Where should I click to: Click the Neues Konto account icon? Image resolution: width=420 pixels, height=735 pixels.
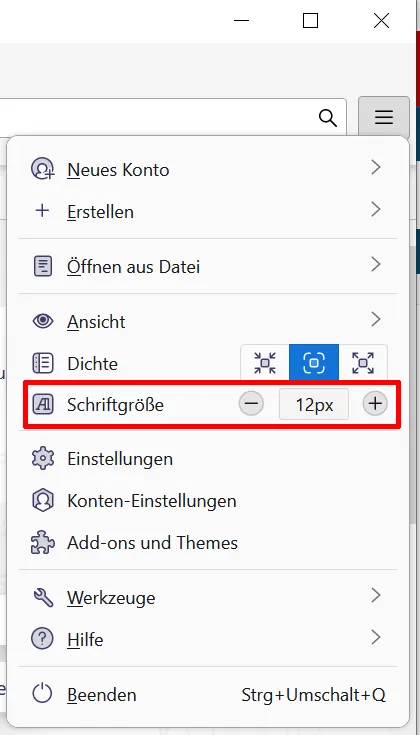coord(43,169)
